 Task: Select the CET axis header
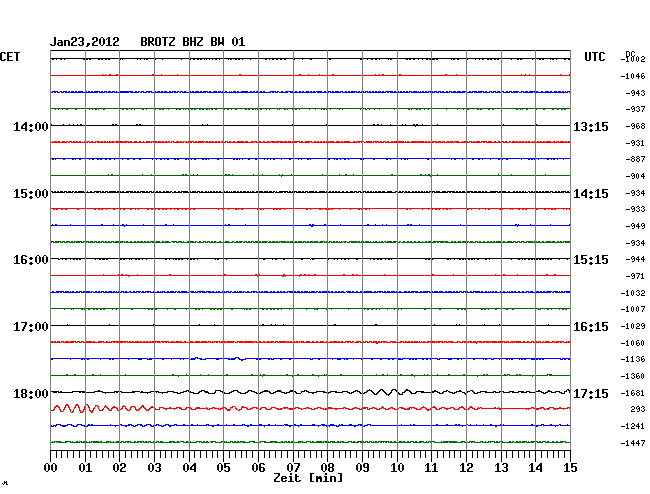pos(11,57)
